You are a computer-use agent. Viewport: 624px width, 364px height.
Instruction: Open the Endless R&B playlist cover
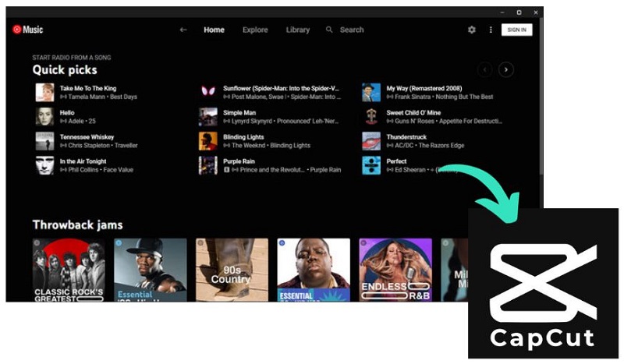[395, 270]
